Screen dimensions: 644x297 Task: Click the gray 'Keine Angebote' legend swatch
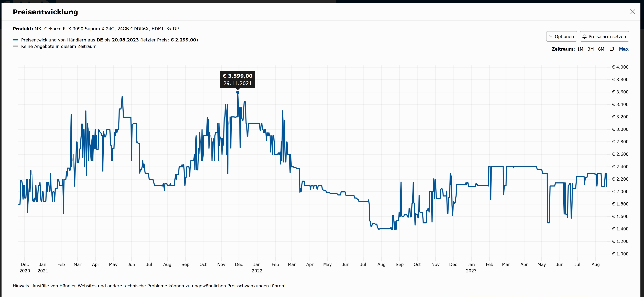(x=16, y=46)
